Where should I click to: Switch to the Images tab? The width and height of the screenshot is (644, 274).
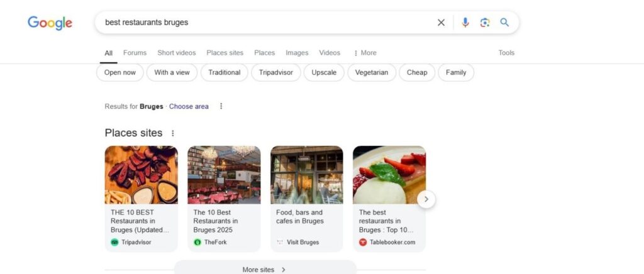297,53
